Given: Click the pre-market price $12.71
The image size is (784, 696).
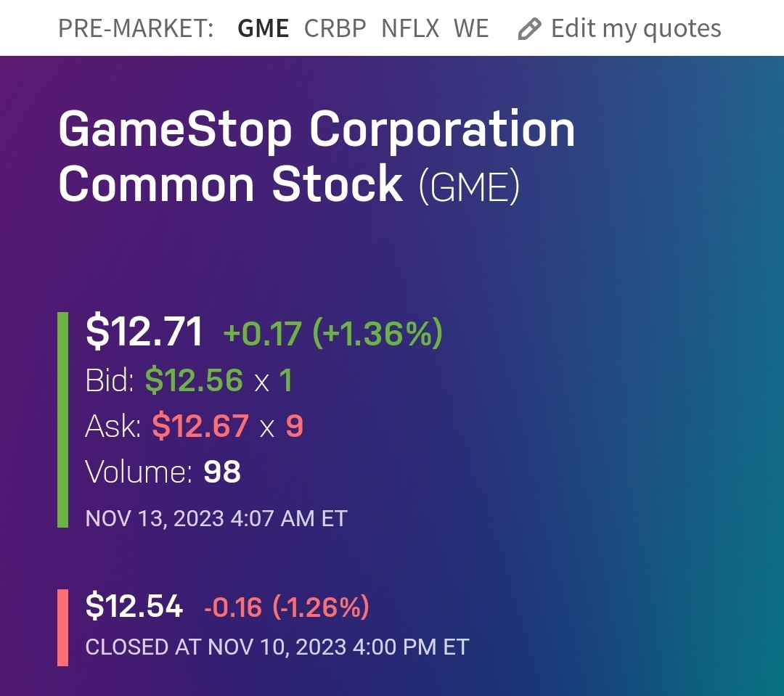Looking at the screenshot, I should point(144,332).
